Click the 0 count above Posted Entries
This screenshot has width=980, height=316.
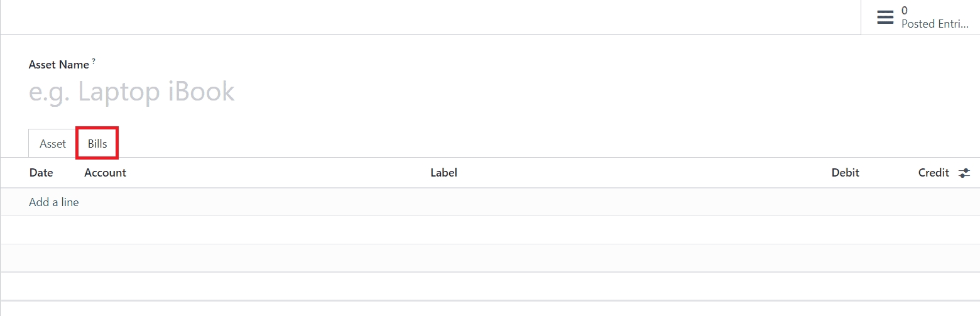pyautogui.click(x=905, y=10)
